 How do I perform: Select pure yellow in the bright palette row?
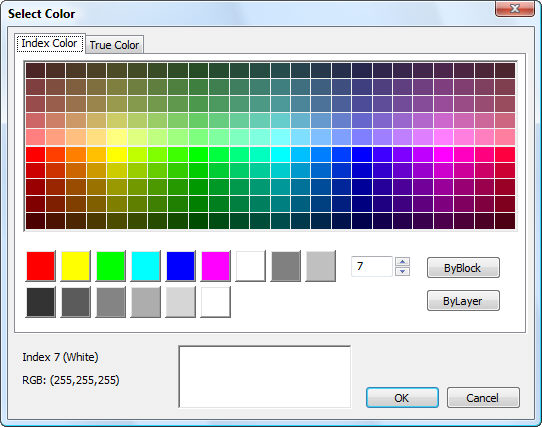117,155
